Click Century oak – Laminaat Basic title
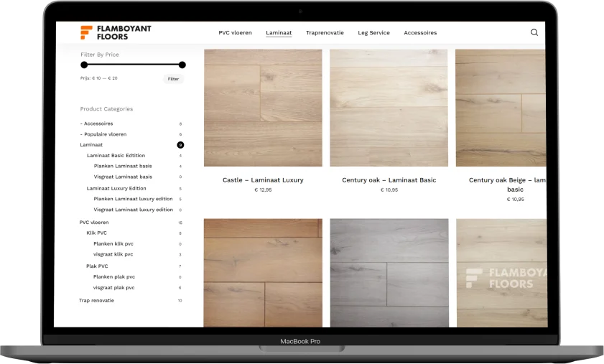604x364 pixels. [x=389, y=180]
